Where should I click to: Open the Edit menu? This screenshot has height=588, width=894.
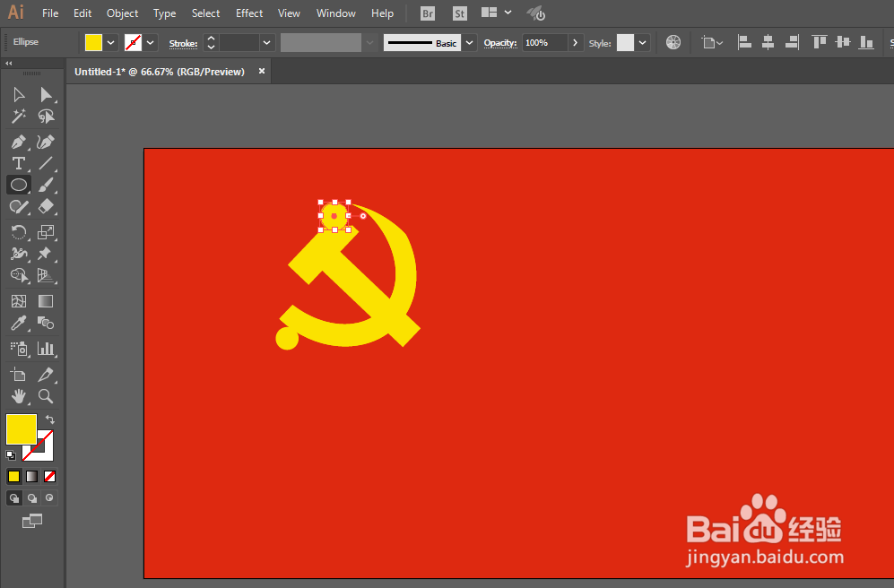pos(82,13)
